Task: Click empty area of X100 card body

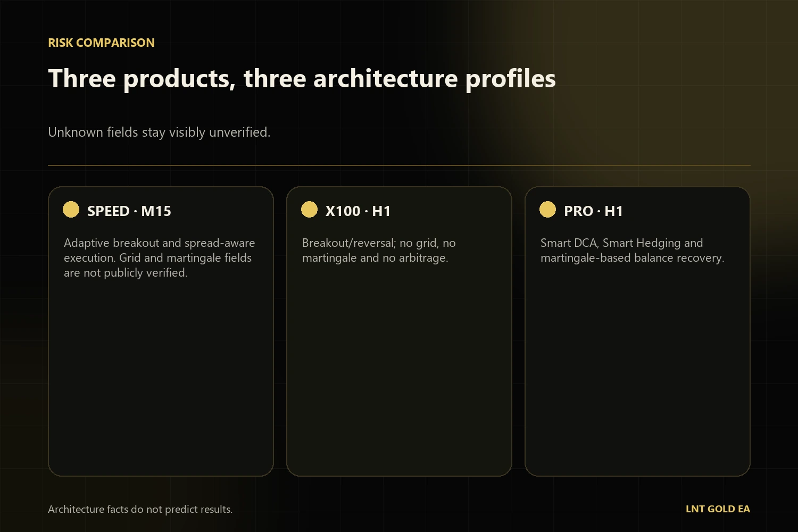Action: pos(399,372)
